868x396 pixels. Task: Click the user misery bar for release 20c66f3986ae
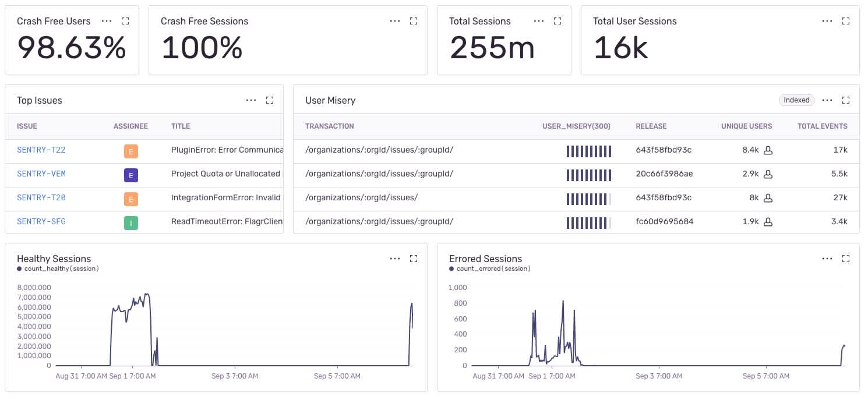(x=589, y=174)
